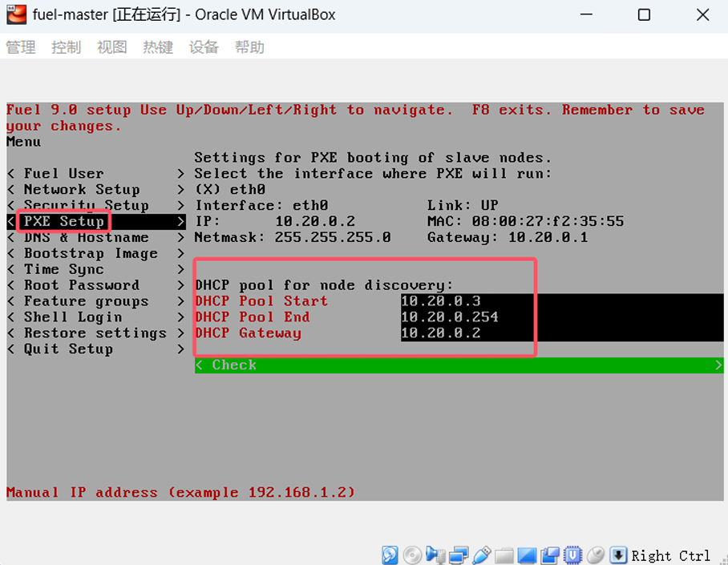This screenshot has height=565, width=728.
Task: Click the network adapters status icon
Action: coord(459,555)
